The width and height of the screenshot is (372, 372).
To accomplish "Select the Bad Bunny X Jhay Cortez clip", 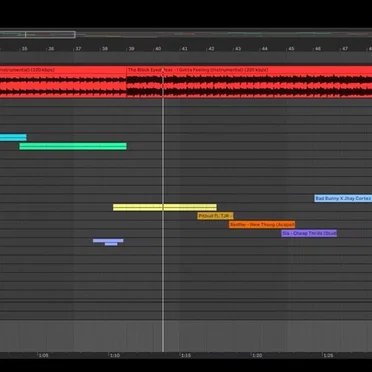I will point(343,198).
